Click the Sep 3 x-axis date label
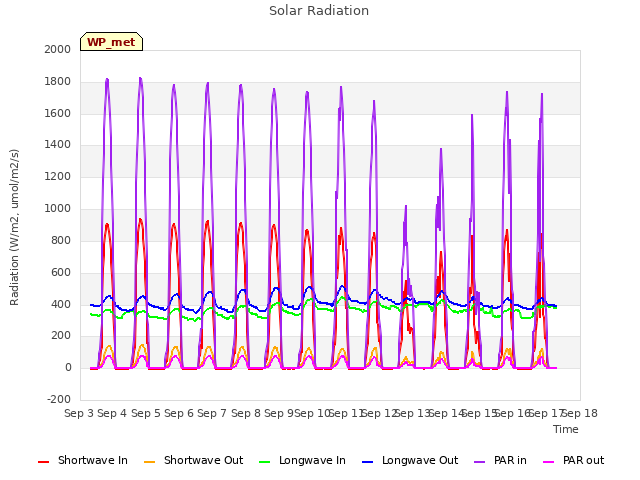Viewport: 640px width, 480px height. point(79,413)
